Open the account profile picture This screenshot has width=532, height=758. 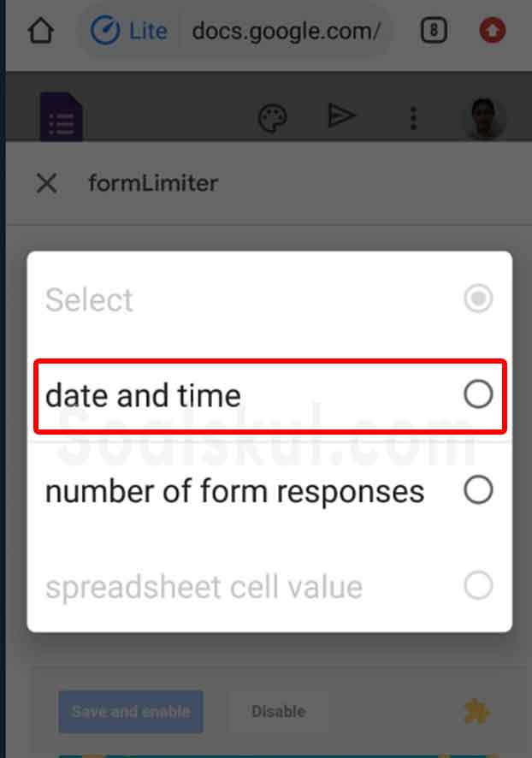[485, 117]
